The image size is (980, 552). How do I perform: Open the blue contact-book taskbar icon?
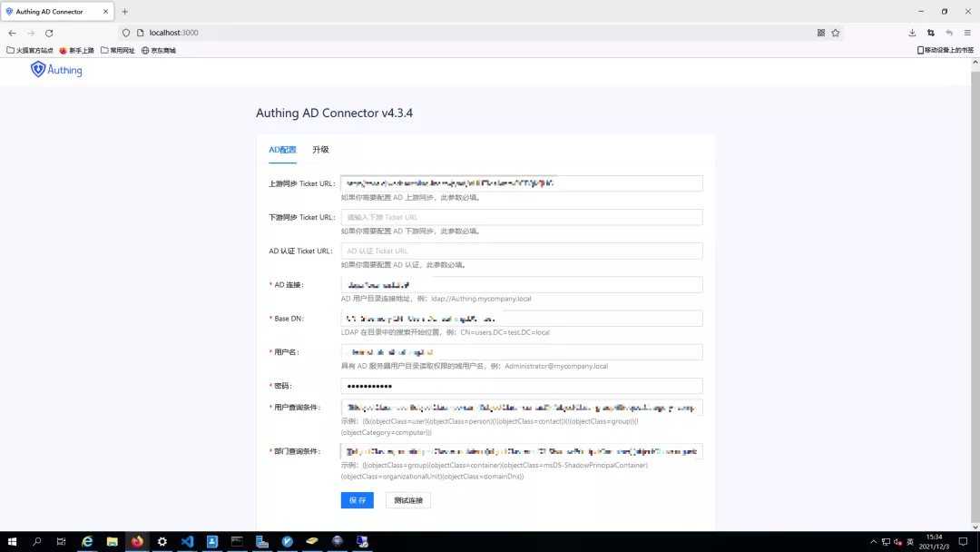coord(211,541)
